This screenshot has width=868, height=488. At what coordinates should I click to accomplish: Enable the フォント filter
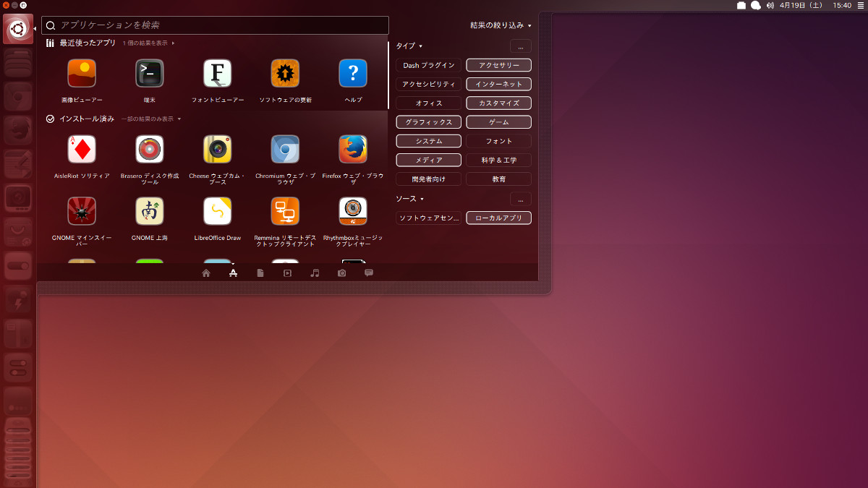(x=499, y=141)
